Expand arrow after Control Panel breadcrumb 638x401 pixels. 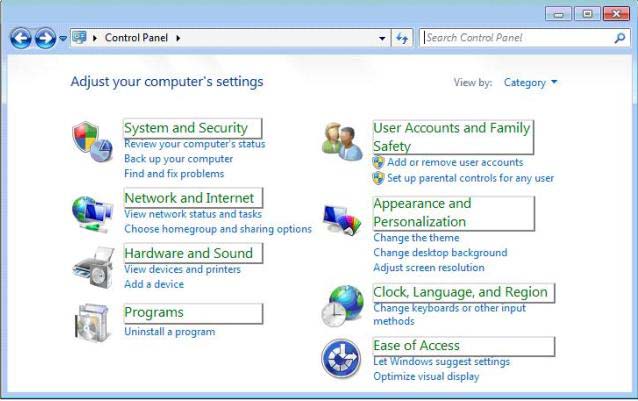[178, 38]
